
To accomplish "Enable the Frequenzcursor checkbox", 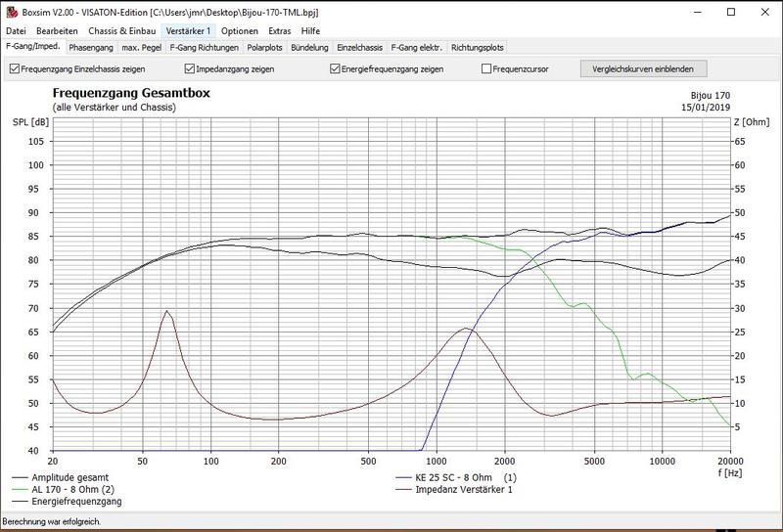I will click(486, 69).
